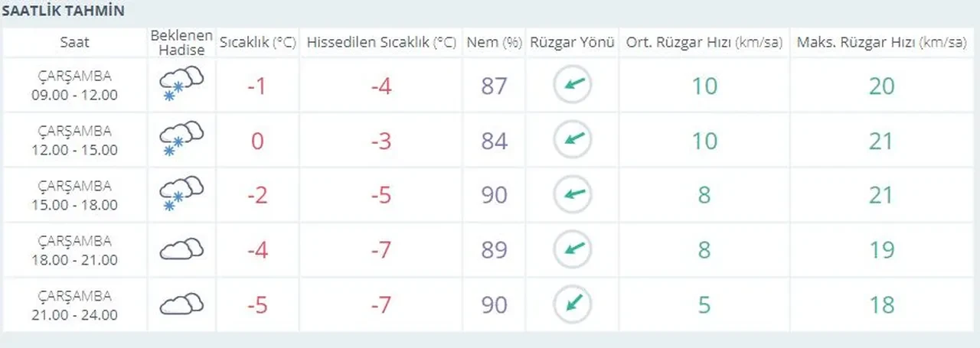
Task: Click the SAATLİK TAHMİN heading
Action: coord(63,12)
